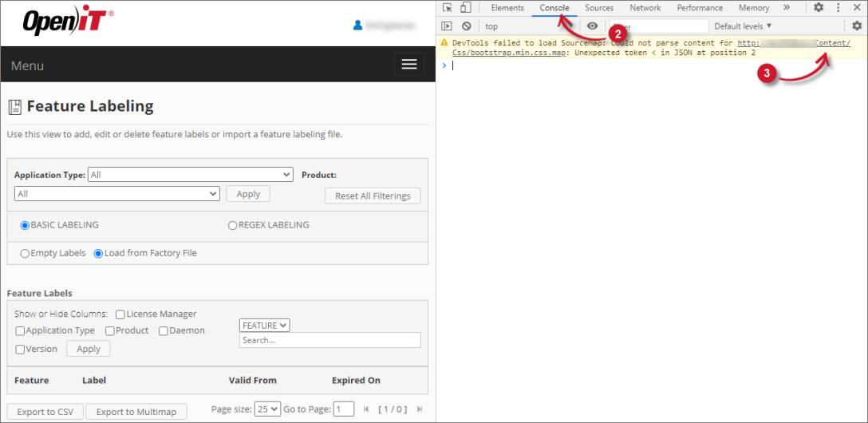Show the console sidebar icon
The image size is (868, 423).
click(x=448, y=26)
